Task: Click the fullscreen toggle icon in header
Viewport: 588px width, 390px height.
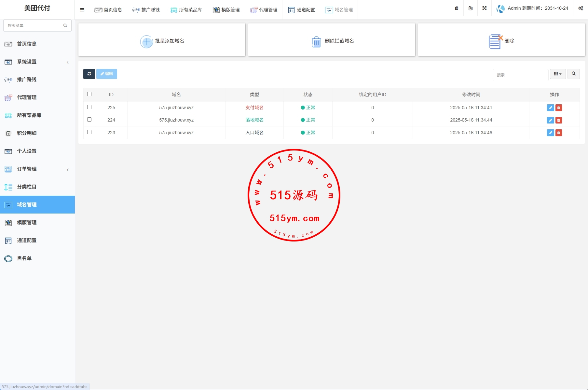Action: click(x=484, y=8)
